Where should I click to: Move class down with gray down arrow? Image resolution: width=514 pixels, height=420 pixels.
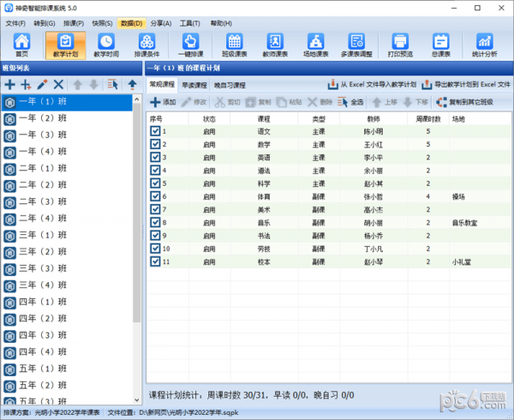tap(93, 85)
